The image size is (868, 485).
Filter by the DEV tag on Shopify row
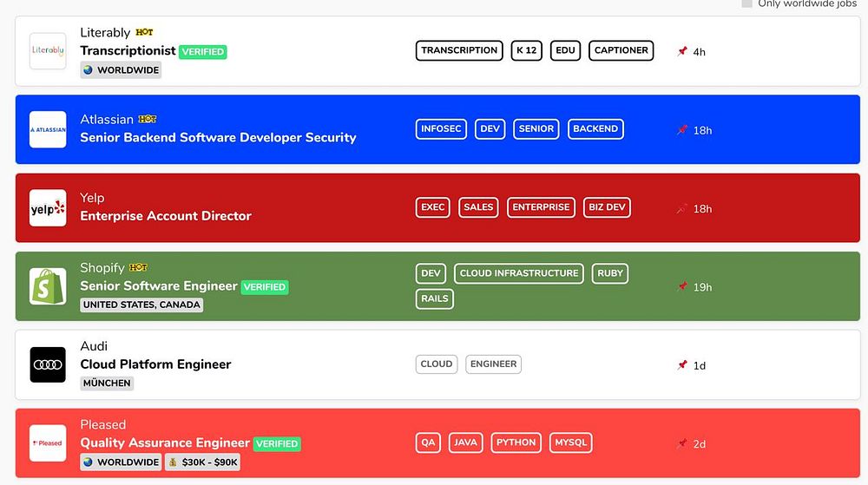(431, 273)
